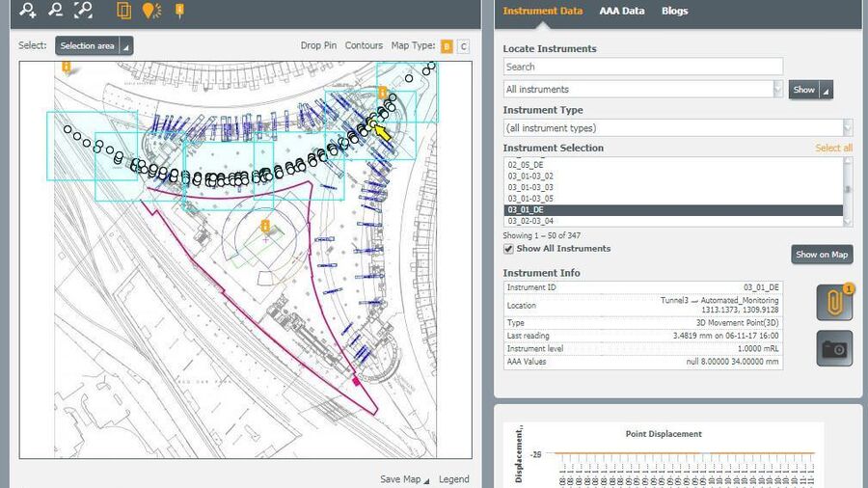
Task: Uncheck Show All Instruments checkbox
Action: click(x=509, y=249)
